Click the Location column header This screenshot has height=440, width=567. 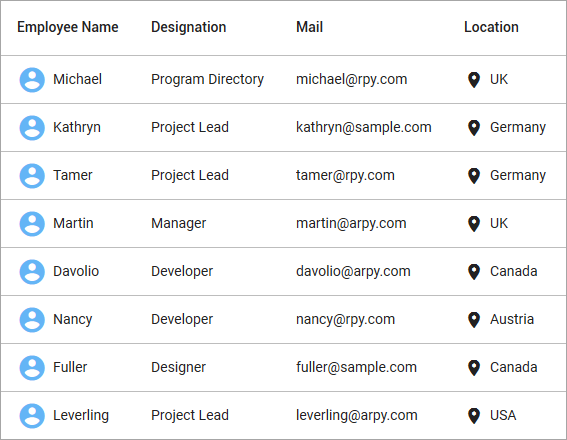click(491, 27)
